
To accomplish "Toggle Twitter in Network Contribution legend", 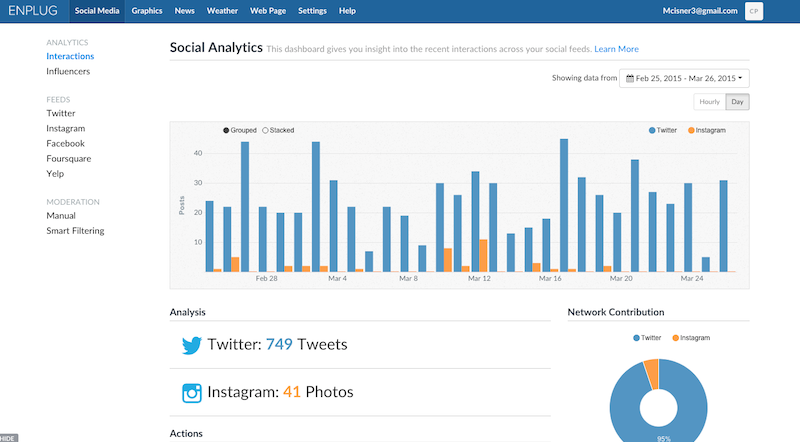I will point(647,338).
